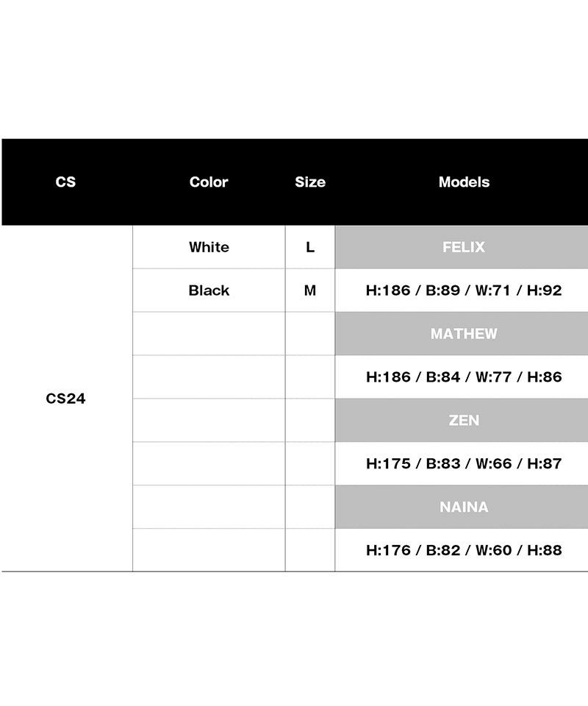588x706 pixels.
Task: Select measurements row starting with H:176
Action: click(x=464, y=550)
